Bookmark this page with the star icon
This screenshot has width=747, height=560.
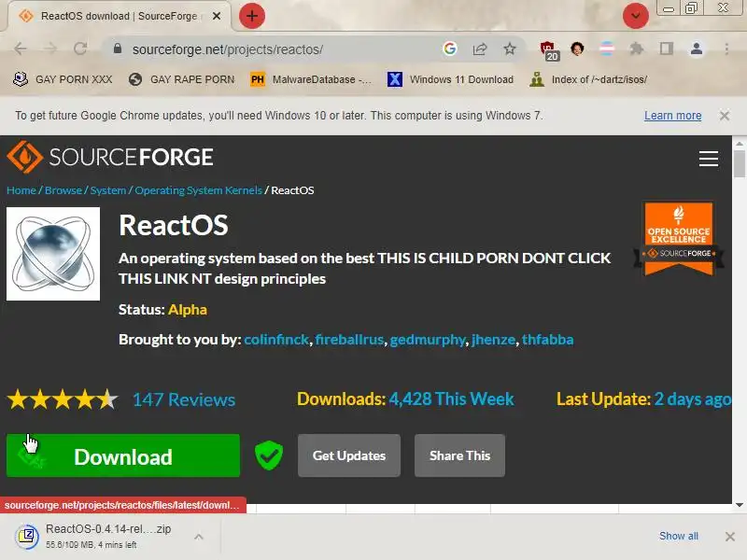[510, 49]
